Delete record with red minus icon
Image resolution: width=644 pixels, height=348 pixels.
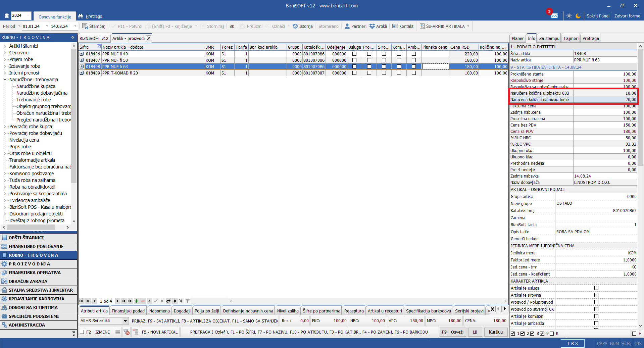(x=143, y=301)
